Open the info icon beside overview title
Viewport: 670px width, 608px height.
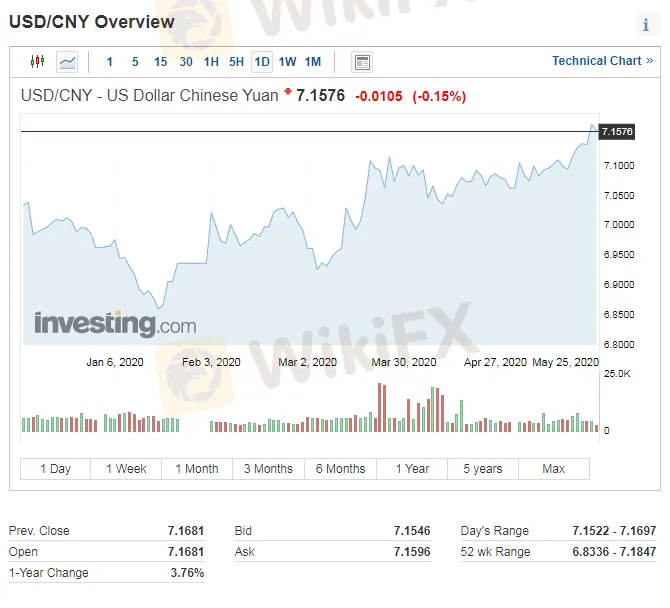pos(646,25)
